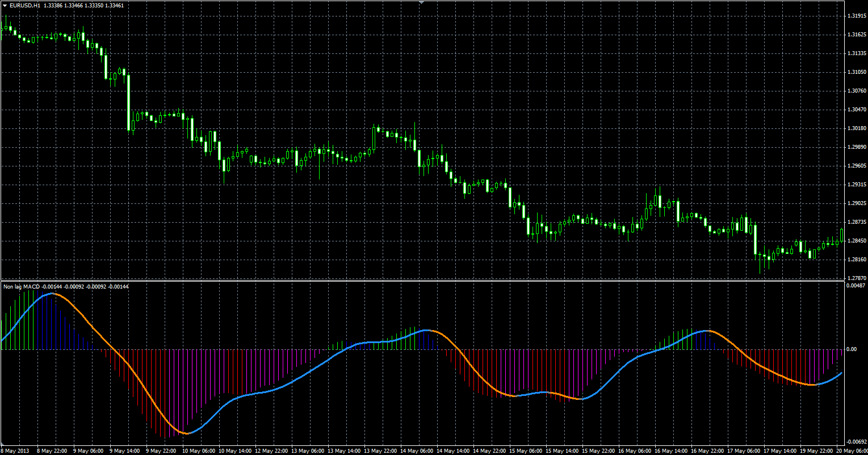Click time axis label 14 May 06:00
Screen dimensions: 868x455
point(416,450)
